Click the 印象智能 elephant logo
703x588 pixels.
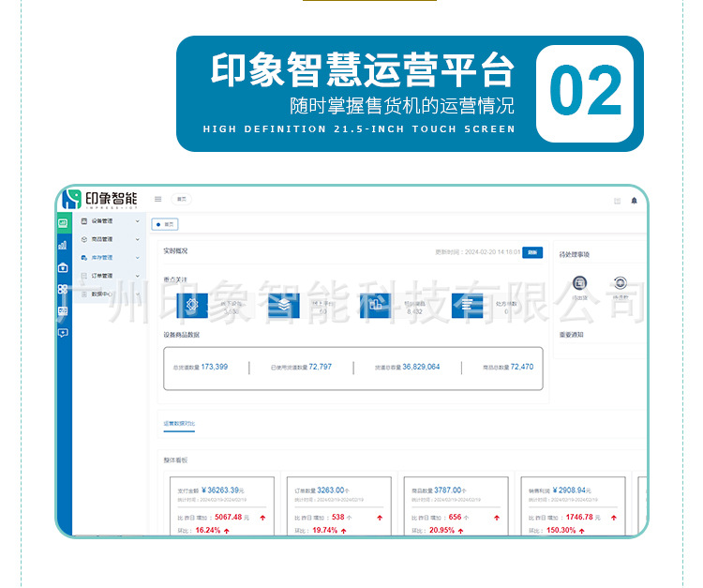pos(72,199)
